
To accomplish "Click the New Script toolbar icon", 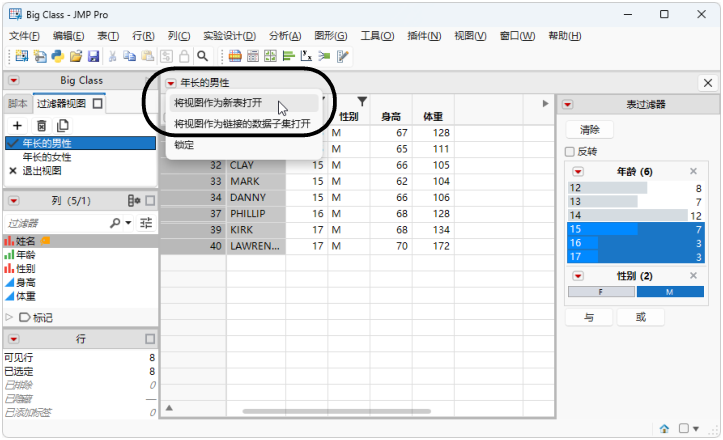I will [40, 56].
